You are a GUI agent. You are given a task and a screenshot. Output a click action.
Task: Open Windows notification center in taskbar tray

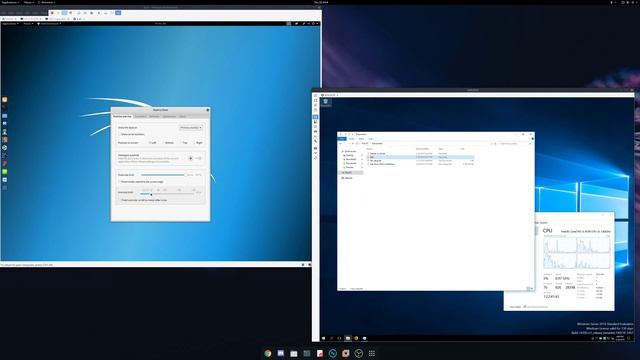[x=629, y=338]
